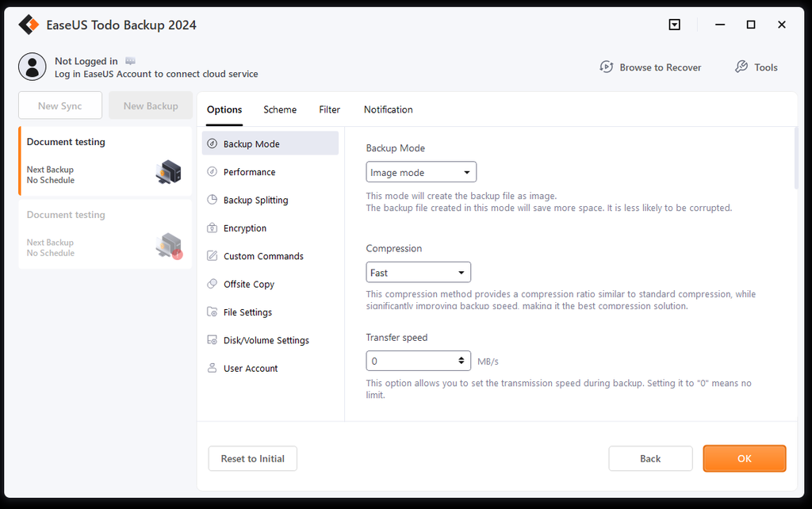
Task: Click the user profile avatar icon
Action: pos(32,67)
